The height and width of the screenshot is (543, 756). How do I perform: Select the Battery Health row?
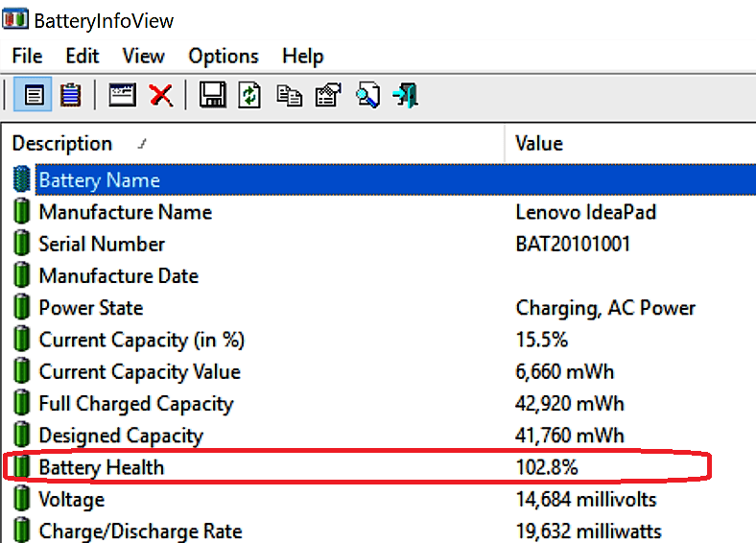(x=101, y=467)
